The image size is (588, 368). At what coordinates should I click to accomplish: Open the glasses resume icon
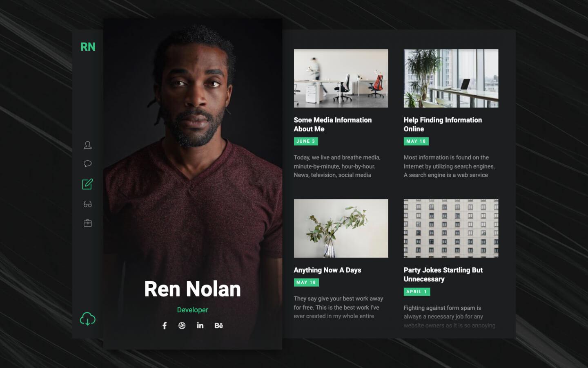[87, 204]
